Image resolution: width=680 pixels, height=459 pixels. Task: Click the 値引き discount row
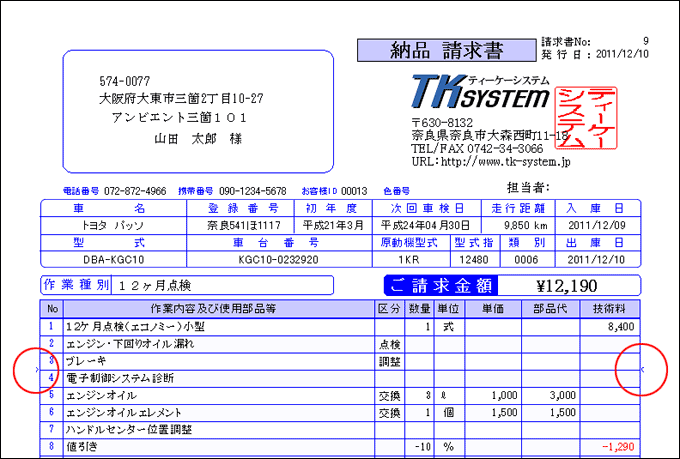point(83,446)
